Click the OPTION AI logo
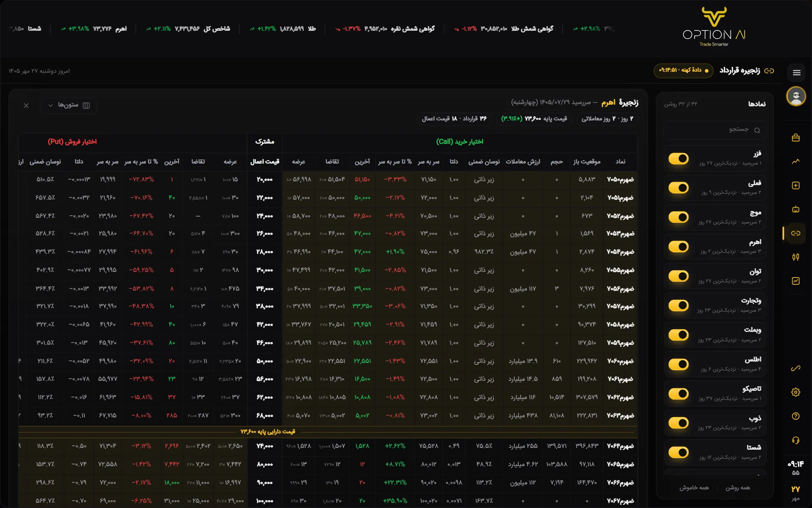Viewport: 812px width, 508px height. point(714,27)
